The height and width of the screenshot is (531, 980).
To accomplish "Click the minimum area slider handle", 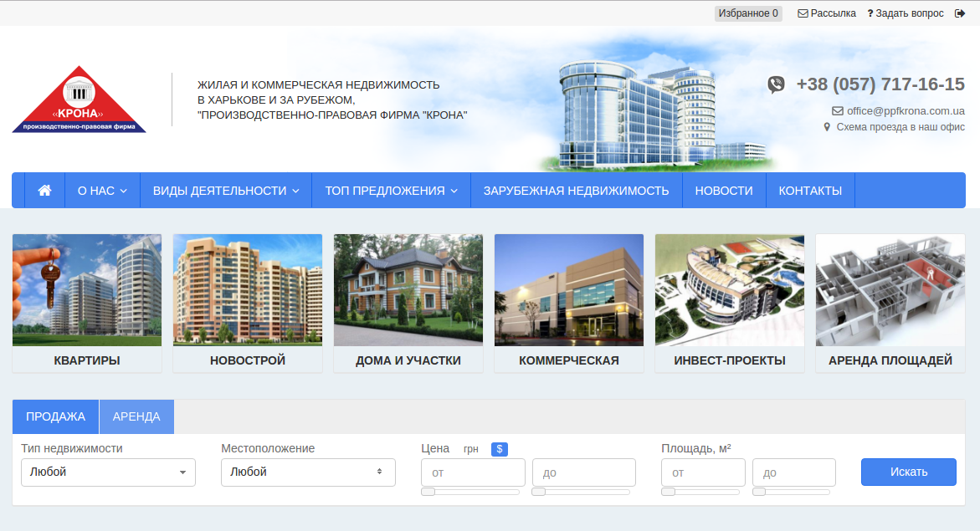I will 668,492.
